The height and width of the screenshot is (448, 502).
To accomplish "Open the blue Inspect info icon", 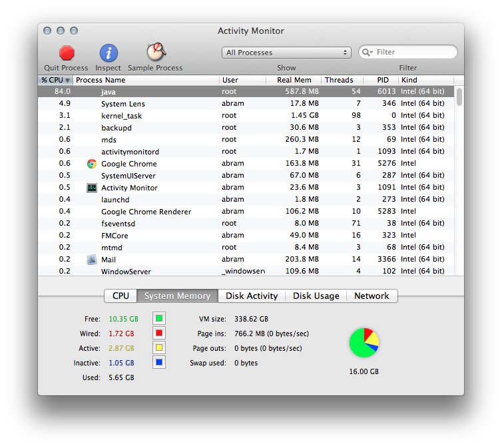I will (x=109, y=53).
